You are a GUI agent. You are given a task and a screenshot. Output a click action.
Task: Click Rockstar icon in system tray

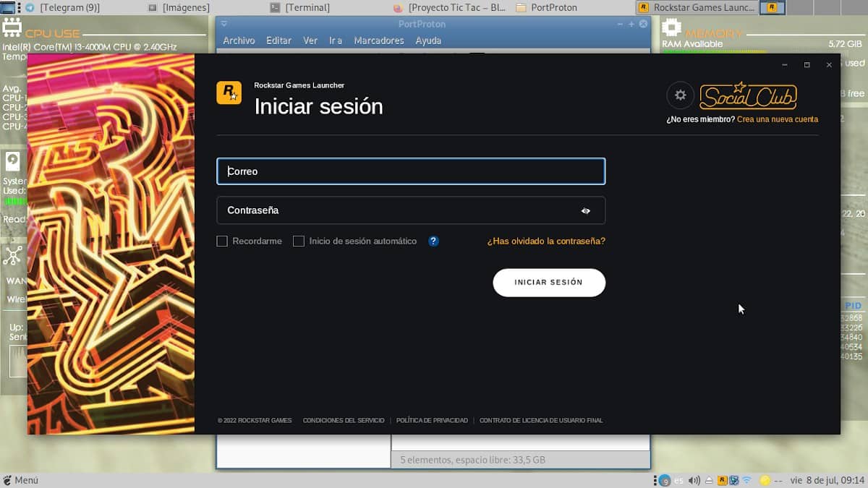point(722,480)
